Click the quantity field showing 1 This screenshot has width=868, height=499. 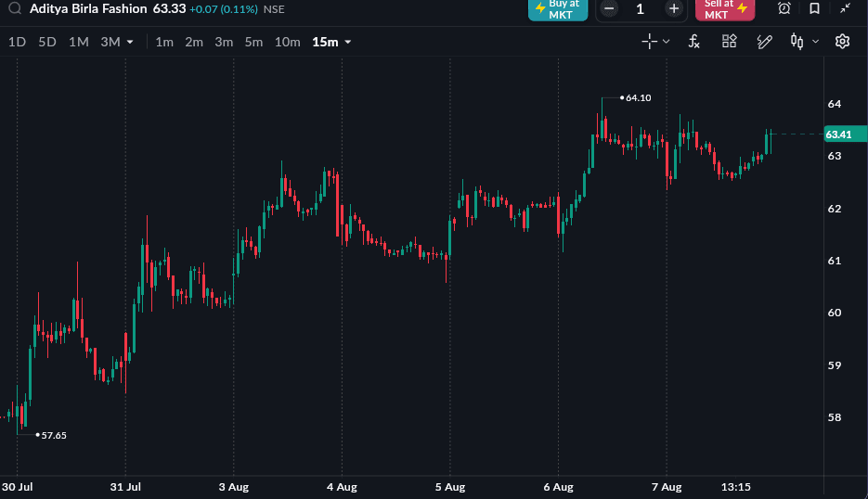coord(641,9)
